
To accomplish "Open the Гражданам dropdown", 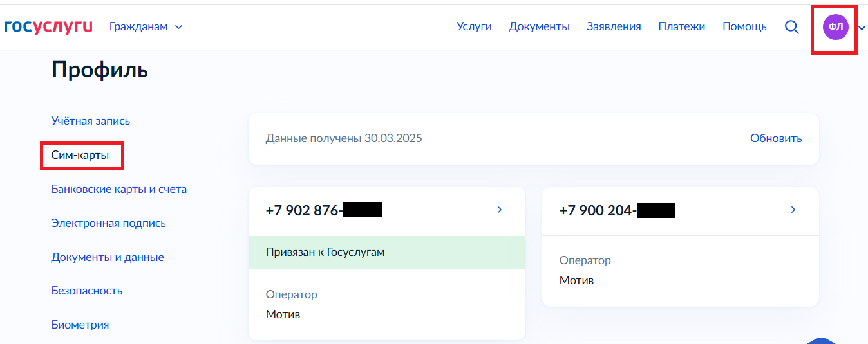I will tap(146, 27).
